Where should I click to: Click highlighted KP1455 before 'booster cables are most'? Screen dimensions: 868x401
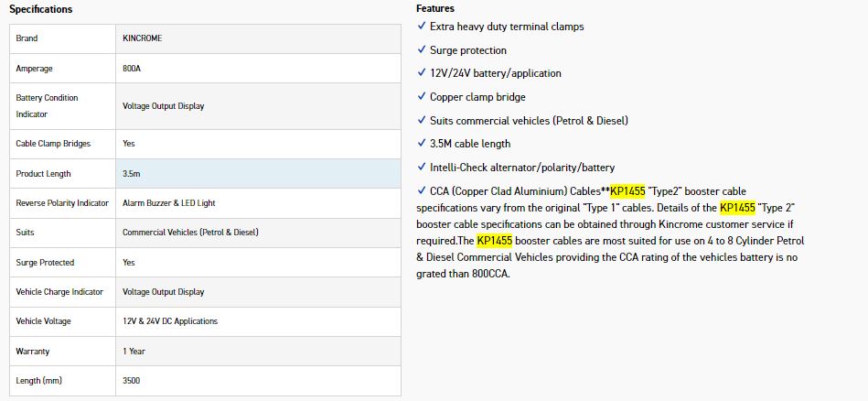[494, 241]
